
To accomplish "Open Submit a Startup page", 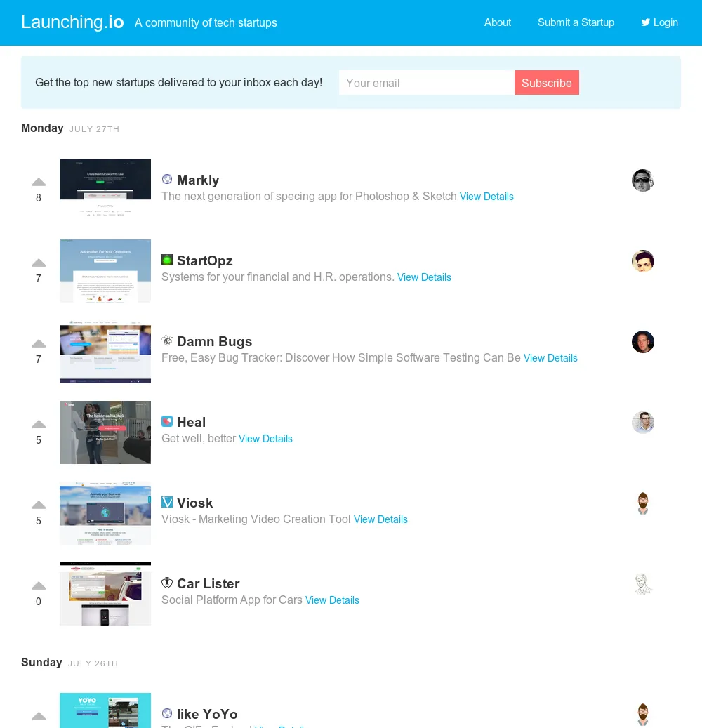I will pyautogui.click(x=576, y=22).
